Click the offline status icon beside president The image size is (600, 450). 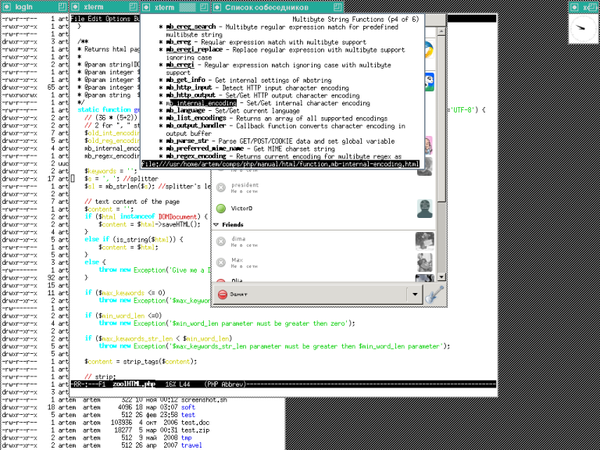click(221, 187)
